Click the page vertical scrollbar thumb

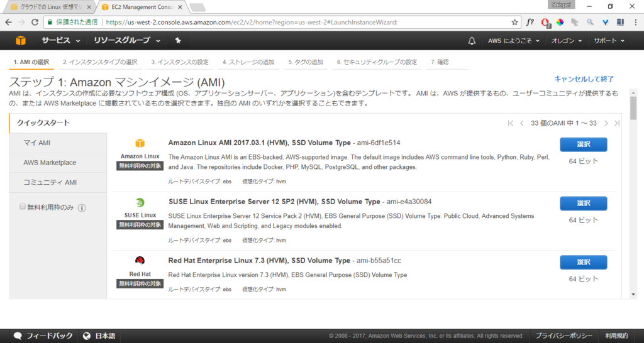coord(633,108)
